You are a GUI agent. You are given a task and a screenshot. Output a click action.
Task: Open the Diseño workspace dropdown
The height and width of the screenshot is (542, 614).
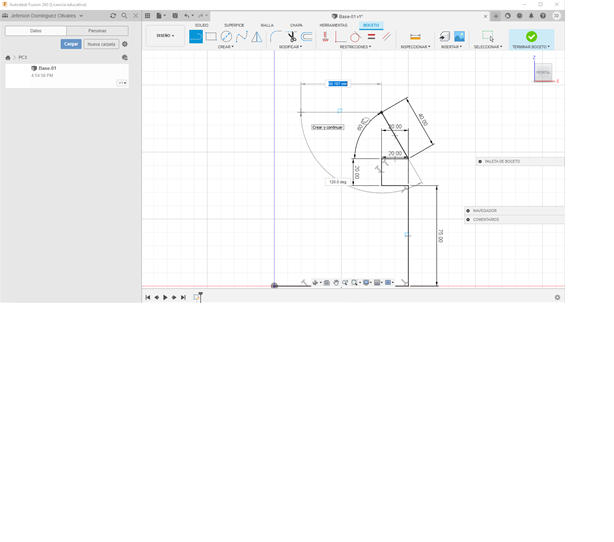tap(165, 36)
